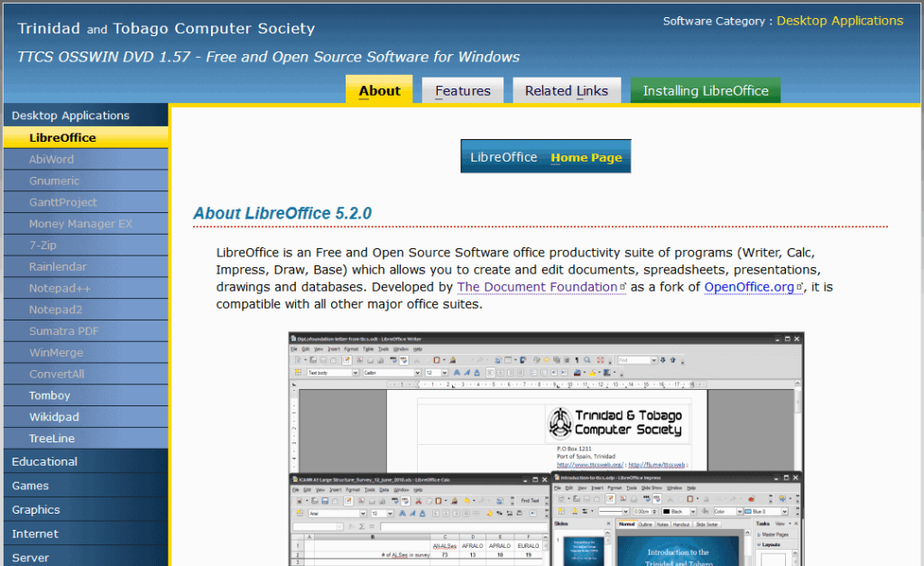Viewport: 924px width, 566px height.
Task: Switch to the Features tab
Action: click(463, 90)
